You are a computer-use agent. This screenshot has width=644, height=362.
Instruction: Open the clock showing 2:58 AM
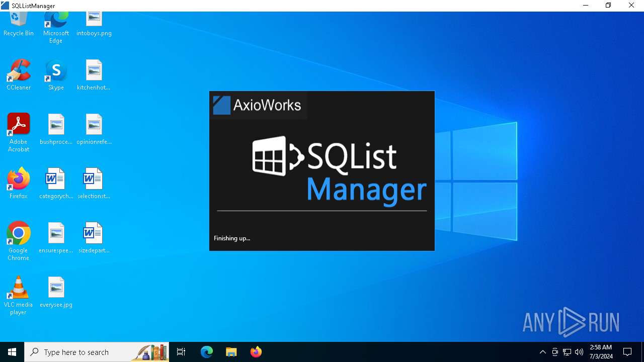[601, 352]
